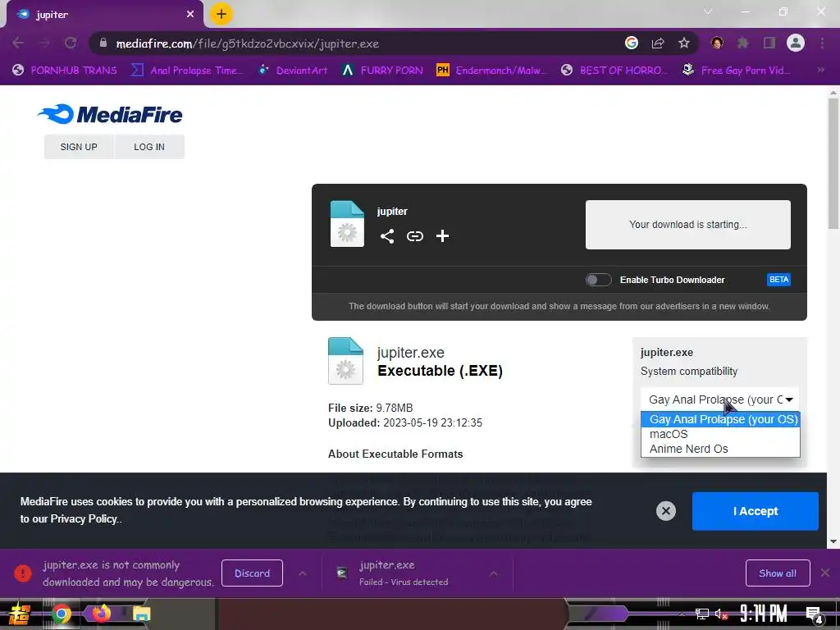Click the LOG IN button
Image resolution: width=840 pixels, height=630 pixels.
(x=149, y=147)
